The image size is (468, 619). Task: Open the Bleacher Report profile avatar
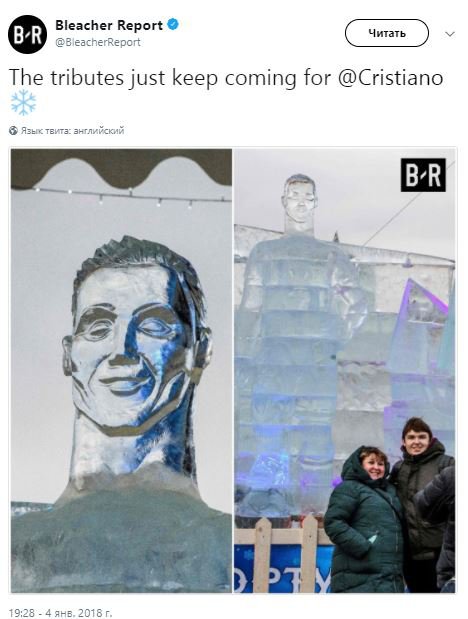pyautogui.click(x=27, y=34)
